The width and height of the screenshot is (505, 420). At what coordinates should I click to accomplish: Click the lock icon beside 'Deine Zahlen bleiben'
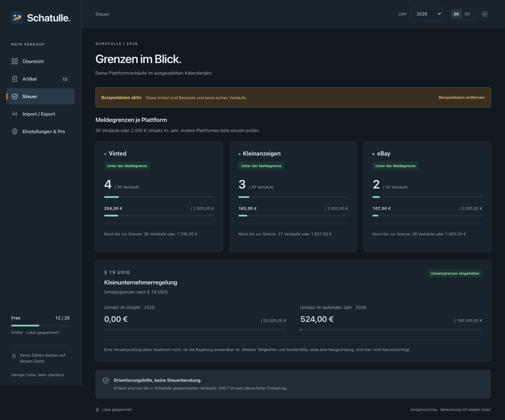tap(14, 356)
